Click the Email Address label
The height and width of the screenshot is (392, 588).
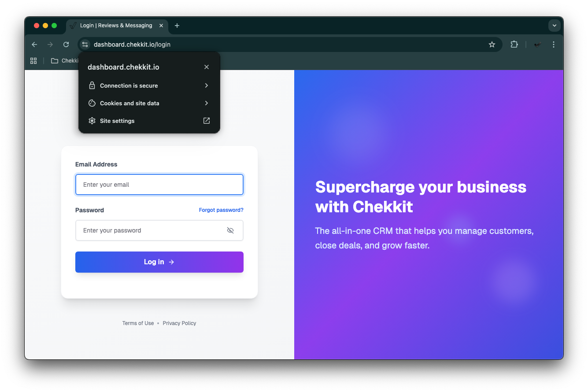(x=96, y=164)
